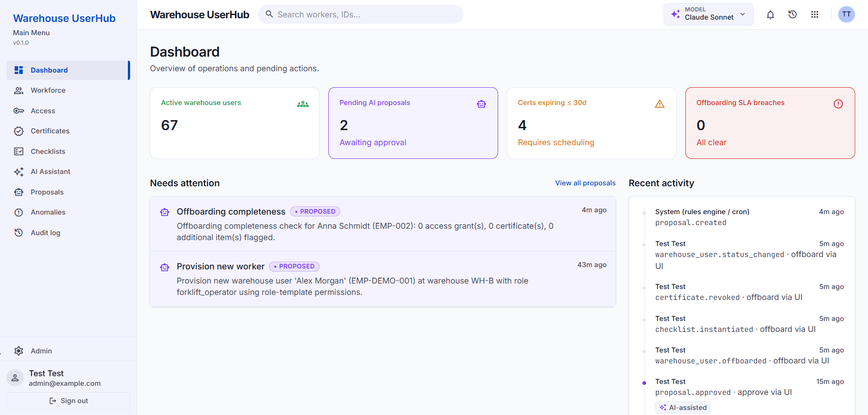Screen dimensions: 868x415
Task: Focus the Search workers, IDs field
Action: tap(361, 14)
